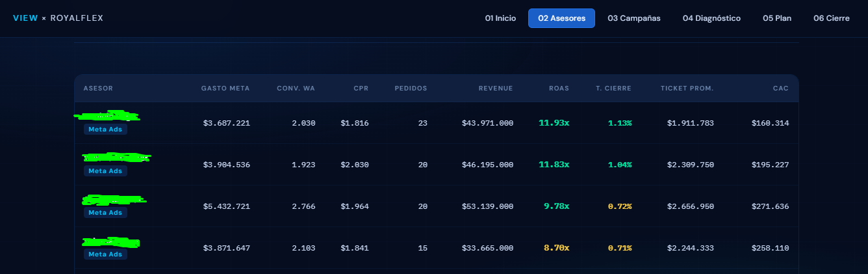Screen dimensions: 868x274
Task: Click the VIEW × ROYALFLEX logo
Action: coord(58,18)
